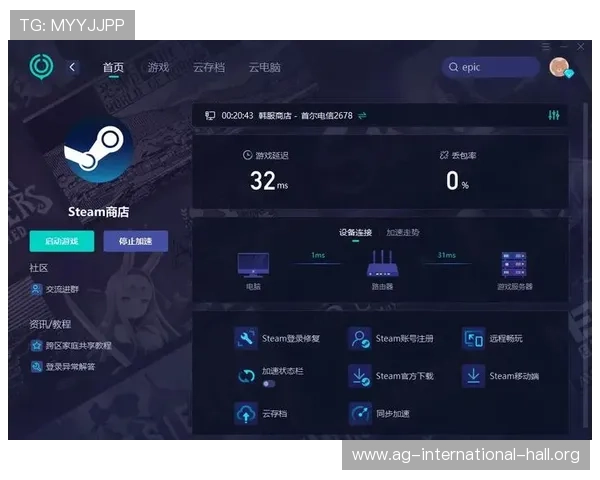Open the user avatar profile
The image size is (600, 480).
click(559, 67)
